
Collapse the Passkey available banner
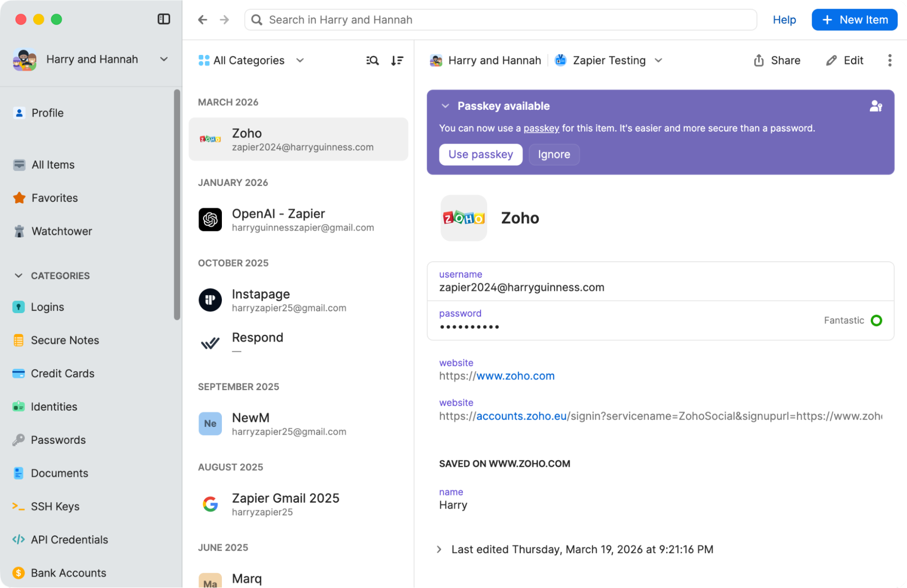(445, 106)
